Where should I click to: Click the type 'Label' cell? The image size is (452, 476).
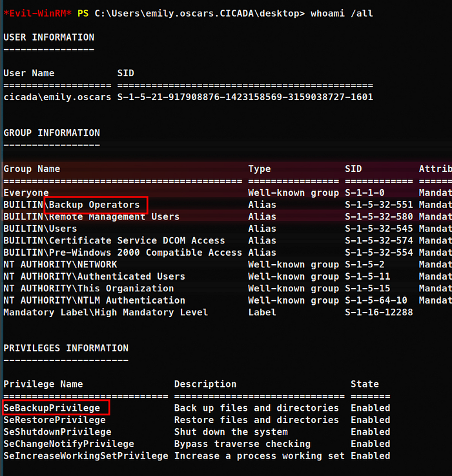pyautogui.click(x=262, y=313)
